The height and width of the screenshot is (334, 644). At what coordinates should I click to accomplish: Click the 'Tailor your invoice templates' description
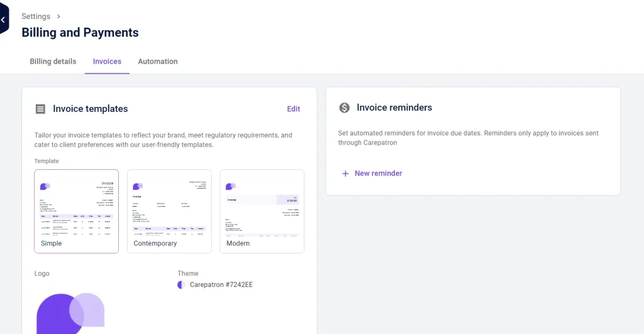164,140
